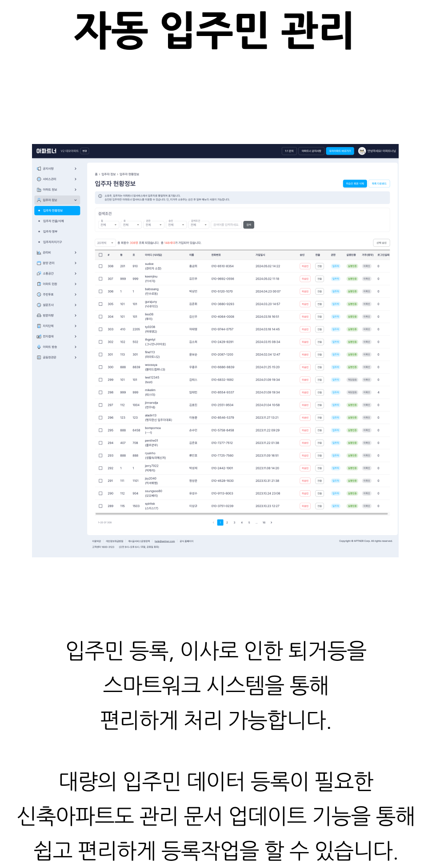Check the row 303 ty0208 checkbox
432x868 pixels.
pos(100,329)
